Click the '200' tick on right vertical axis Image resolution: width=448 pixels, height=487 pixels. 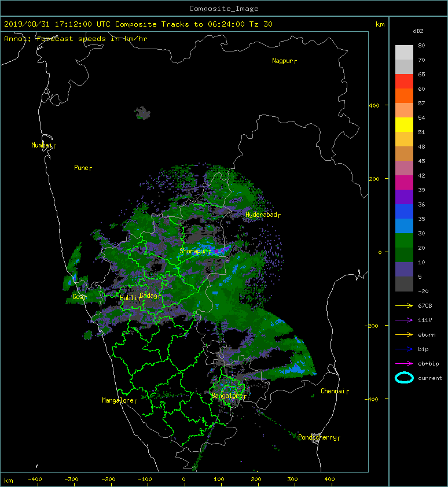(x=374, y=179)
